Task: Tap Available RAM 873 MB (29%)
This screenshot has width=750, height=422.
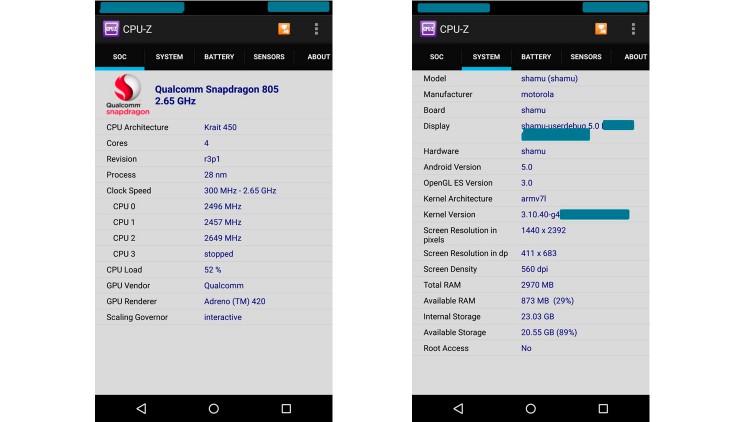Action: 547,300
